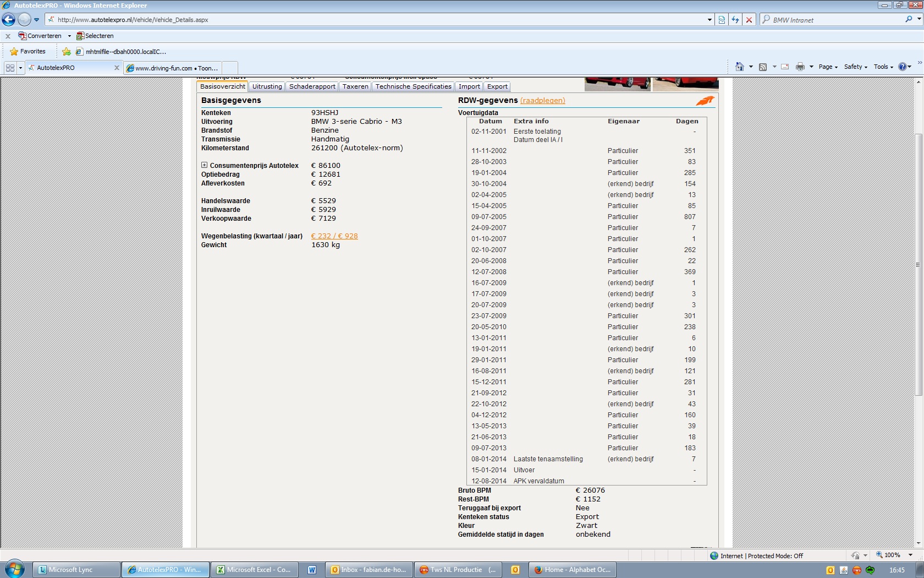Click the Kenteken status value Export
Screen dimensions: 924x578
[587, 517]
